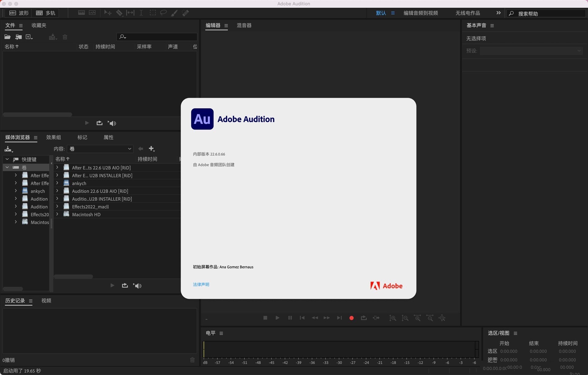Image resolution: width=588 pixels, height=375 pixels.
Task: Click the Lasso Selection tool
Action: point(163,13)
